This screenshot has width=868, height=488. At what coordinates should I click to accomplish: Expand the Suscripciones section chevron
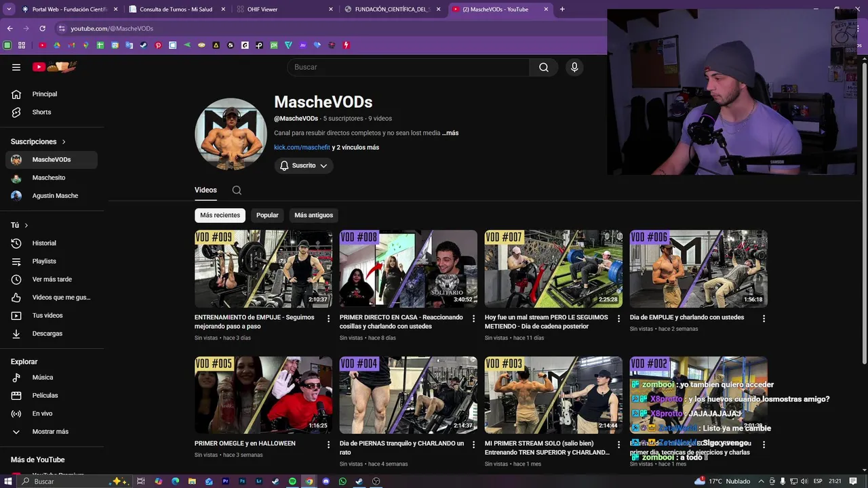click(x=64, y=142)
